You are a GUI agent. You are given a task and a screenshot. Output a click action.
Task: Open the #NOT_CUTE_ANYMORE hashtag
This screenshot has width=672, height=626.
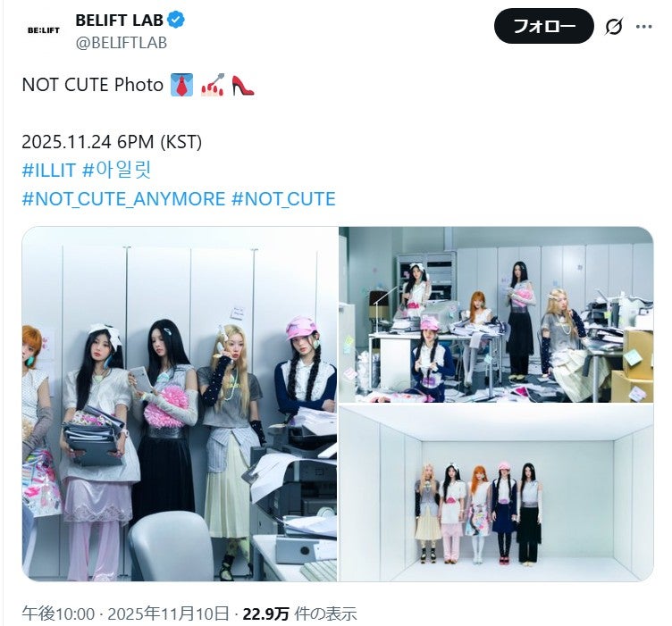123,199
